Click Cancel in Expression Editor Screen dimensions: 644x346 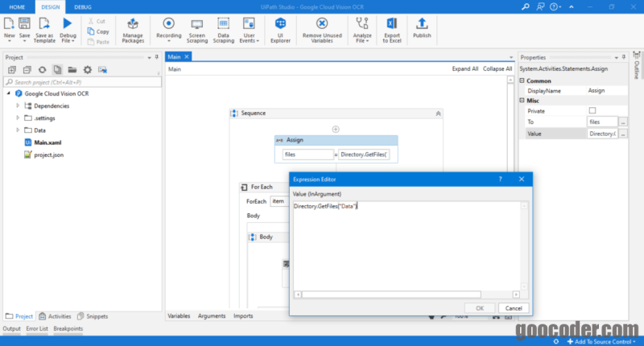click(x=514, y=308)
